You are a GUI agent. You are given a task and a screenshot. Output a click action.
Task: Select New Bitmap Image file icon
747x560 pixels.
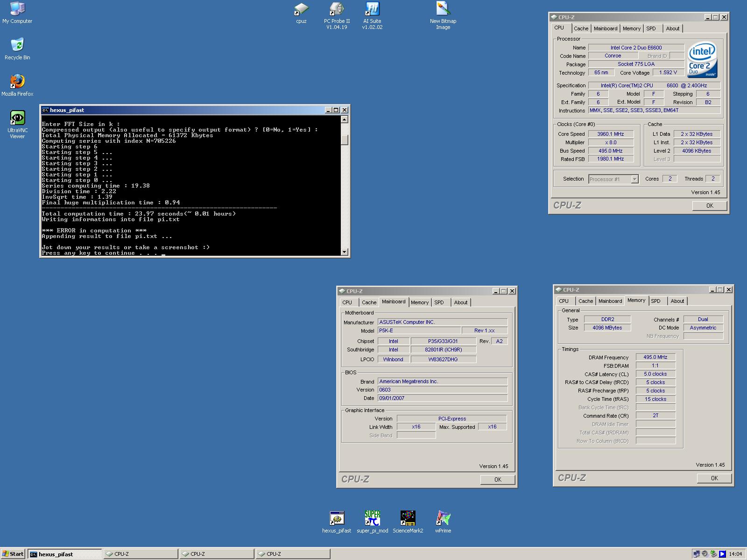pos(443,15)
